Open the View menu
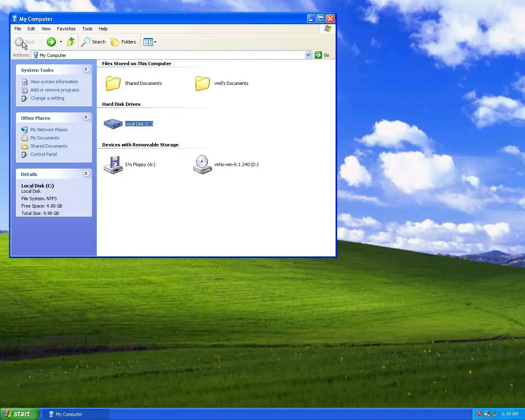 pos(46,29)
